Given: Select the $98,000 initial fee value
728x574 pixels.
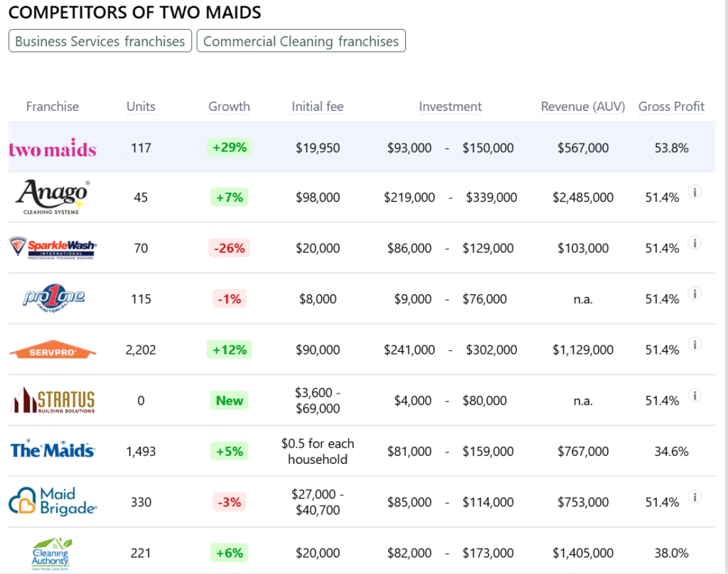Looking at the screenshot, I should 318,197.
